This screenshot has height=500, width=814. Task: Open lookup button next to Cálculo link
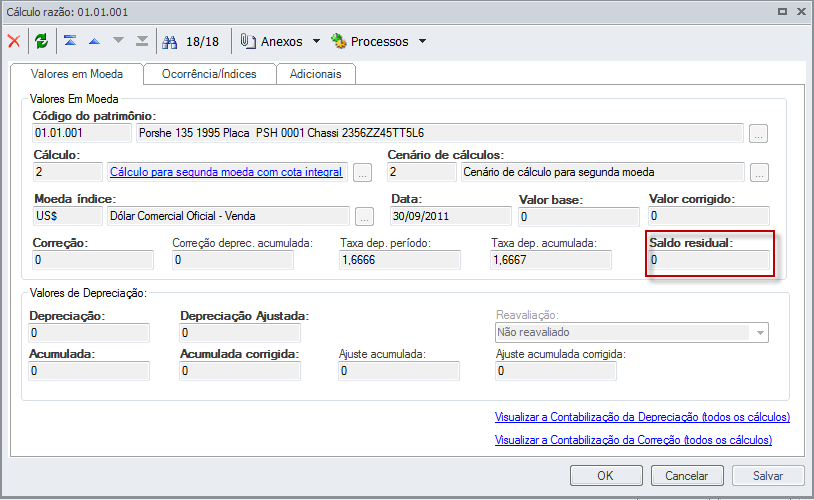(x=362, y=173)
